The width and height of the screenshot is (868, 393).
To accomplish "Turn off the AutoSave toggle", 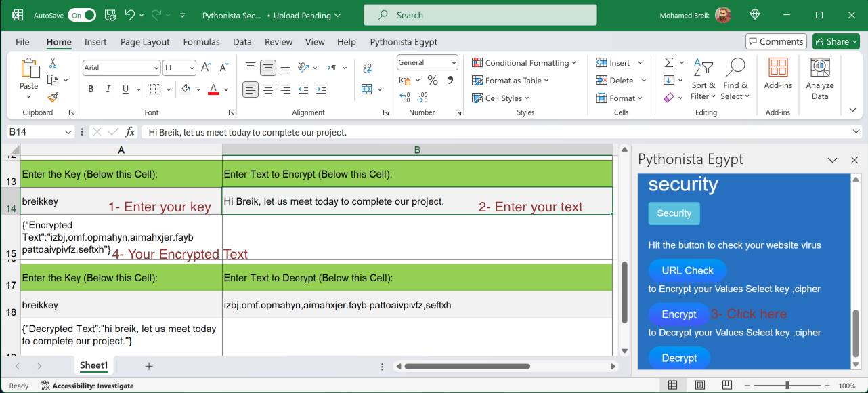I will pos(82,15).
